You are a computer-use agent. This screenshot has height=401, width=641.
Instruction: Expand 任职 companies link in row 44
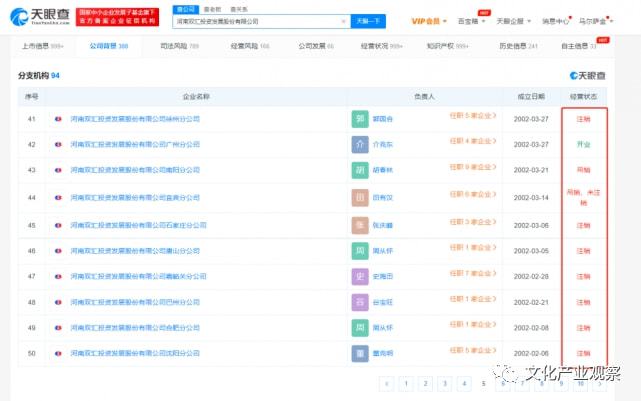coord(473,194)
